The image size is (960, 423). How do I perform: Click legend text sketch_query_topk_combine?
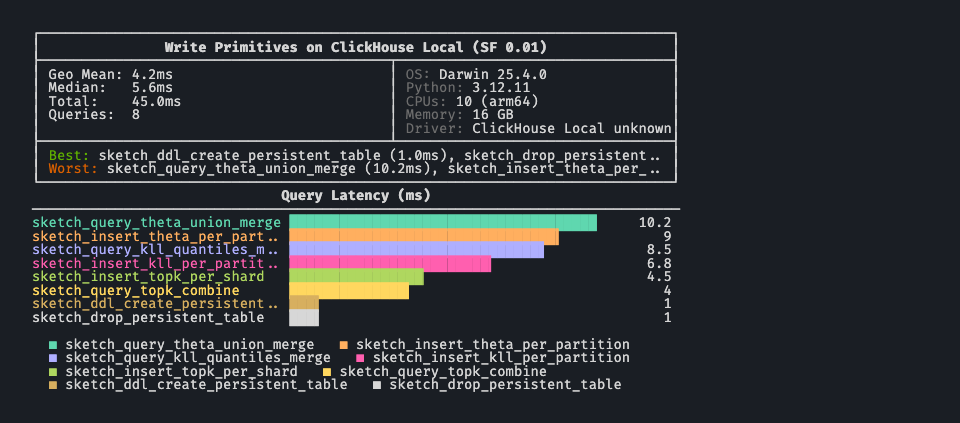pos(443,372)
